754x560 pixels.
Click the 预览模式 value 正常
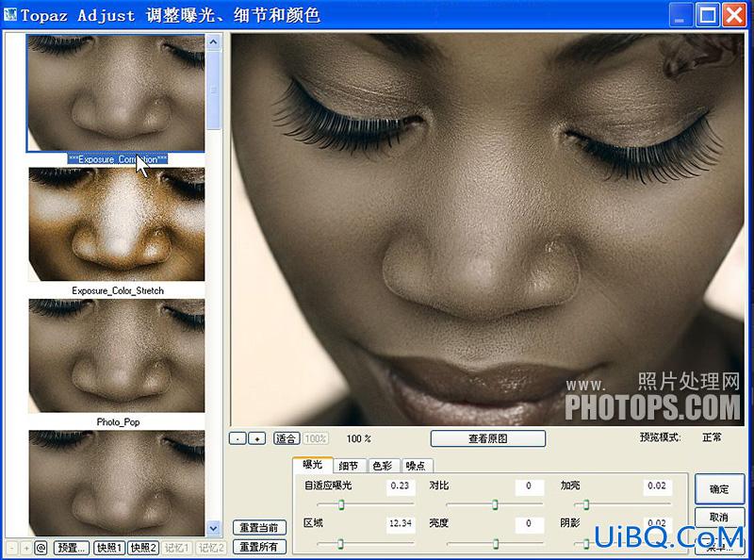click(712, 437)
